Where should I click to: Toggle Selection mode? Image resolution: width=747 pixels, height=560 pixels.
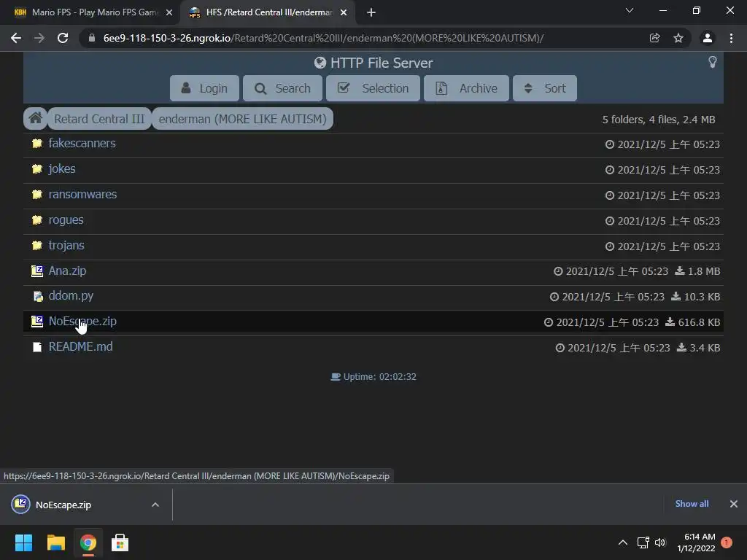[x=373, y=88]
